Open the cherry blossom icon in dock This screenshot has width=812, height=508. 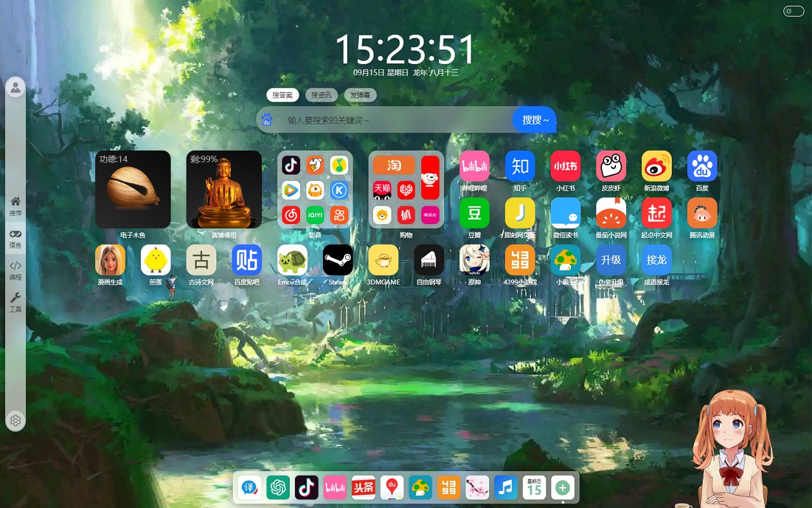tap(477, 488)
